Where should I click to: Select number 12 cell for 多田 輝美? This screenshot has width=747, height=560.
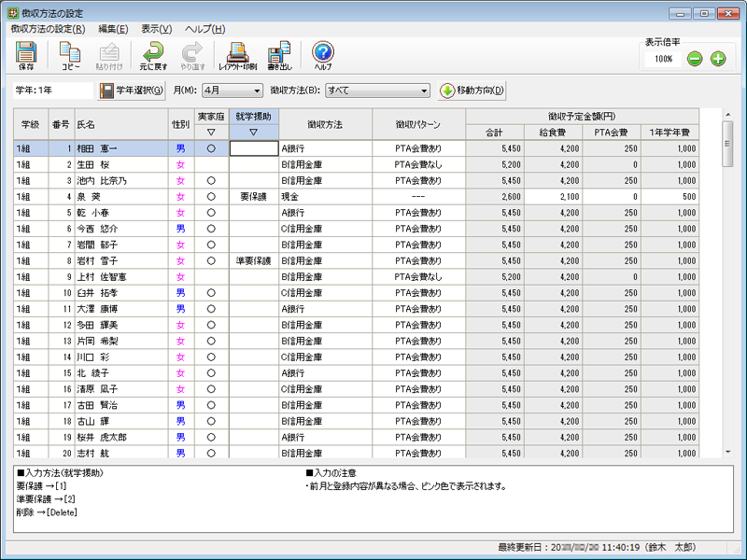click(x=61, y=325)
